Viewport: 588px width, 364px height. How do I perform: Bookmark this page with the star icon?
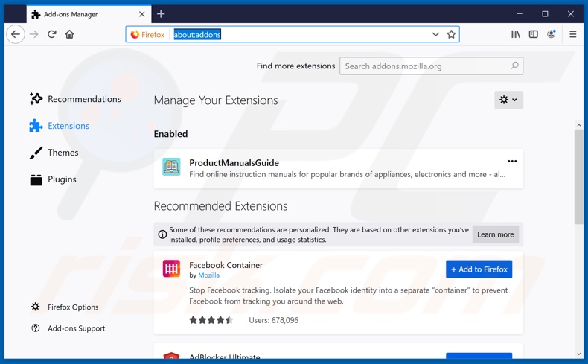[x=451, y=34]
